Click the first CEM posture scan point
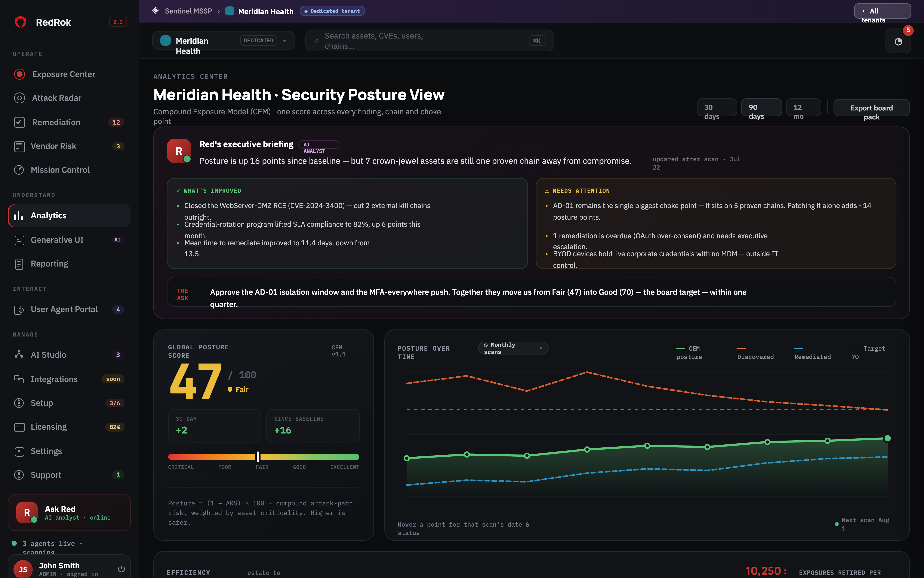924x578 pixels. coord(407,458)
